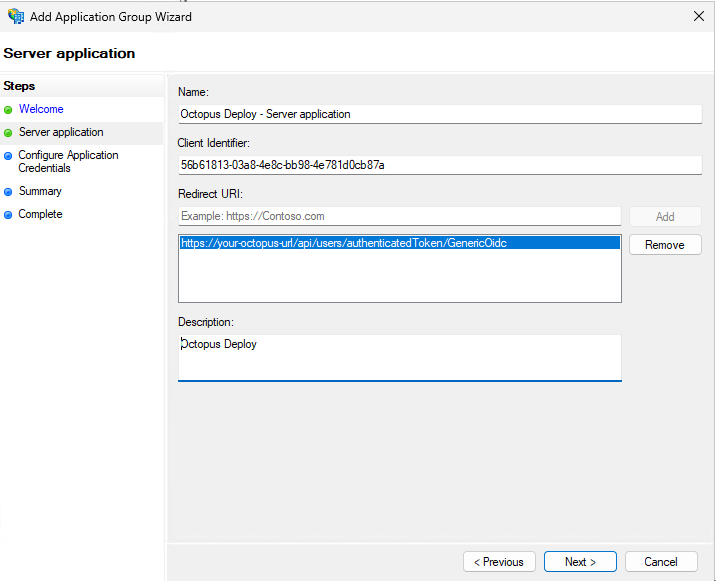Click into the Name text field
Viewport: 716px width, 581px height.
tap(440, 114)
